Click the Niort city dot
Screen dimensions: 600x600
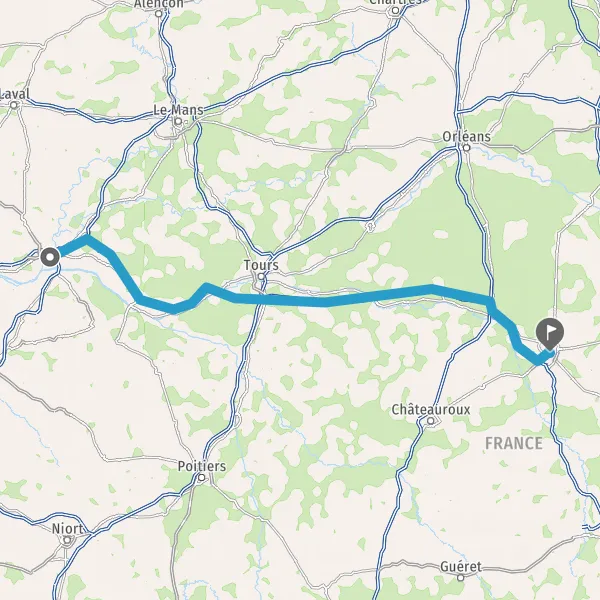coord(67,540)
